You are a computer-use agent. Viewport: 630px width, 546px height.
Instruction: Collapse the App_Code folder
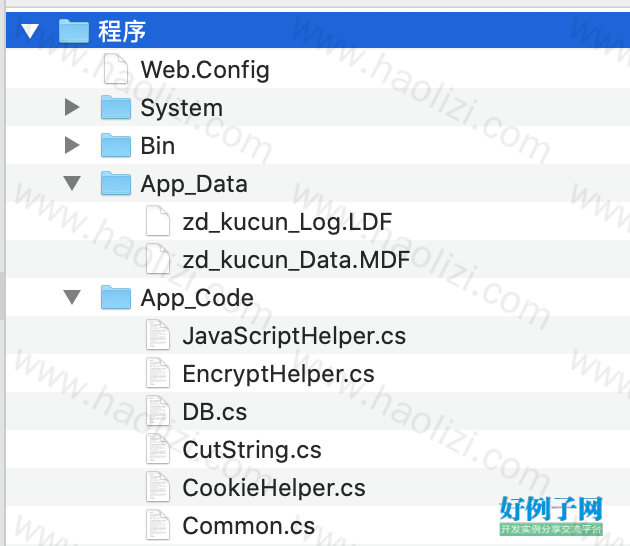click(72, 297)
